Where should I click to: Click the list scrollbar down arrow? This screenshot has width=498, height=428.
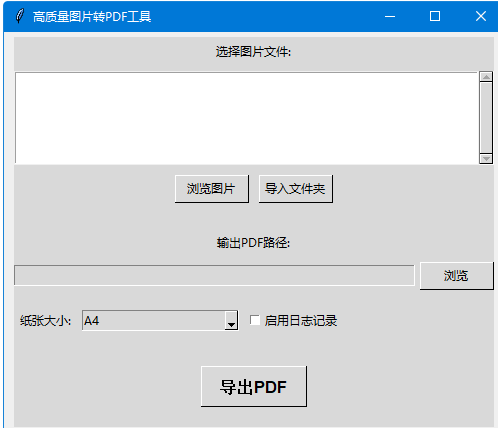coord(486,159)
